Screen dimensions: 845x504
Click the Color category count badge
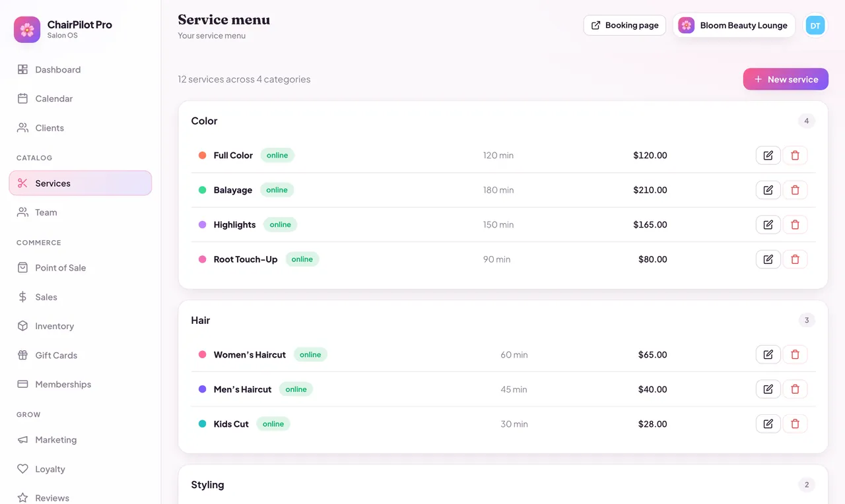[x=807, y=121]
